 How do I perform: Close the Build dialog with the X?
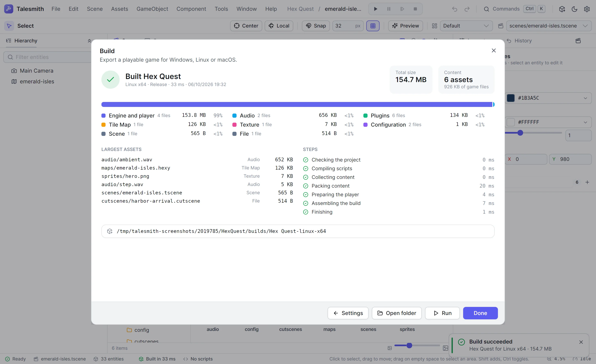pos(493,50)
